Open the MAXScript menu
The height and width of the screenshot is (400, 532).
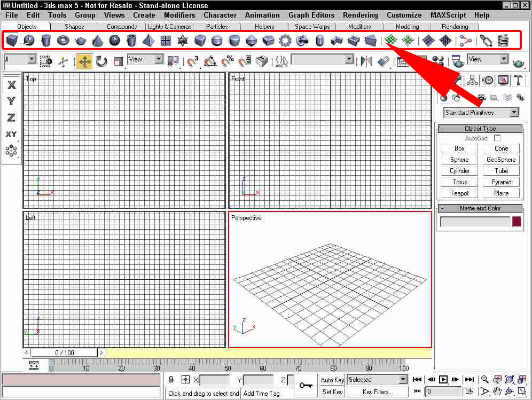pos(448,15)
